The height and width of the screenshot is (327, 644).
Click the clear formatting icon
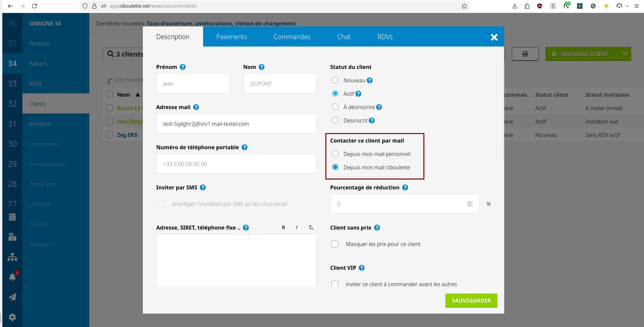pos(311,228)
